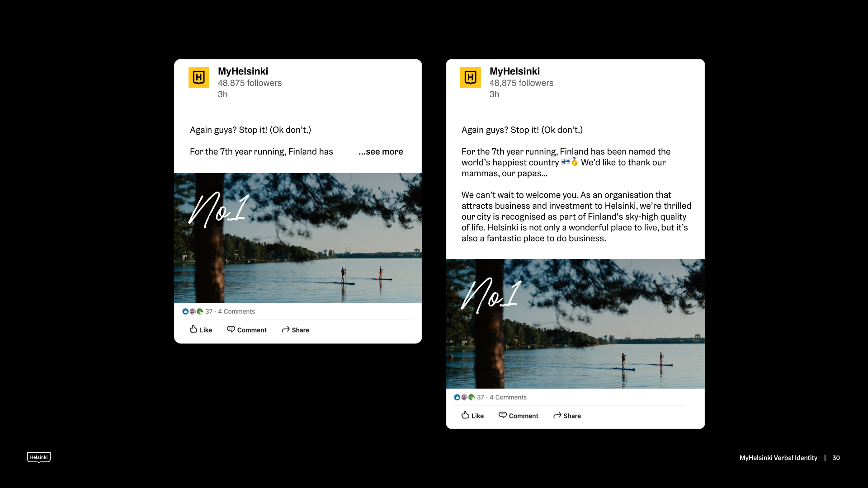The width and height of the screenshot is (868, 488).
Task: Click the Helsinki logo in bottom corner
Action: (x=39, y=457)
